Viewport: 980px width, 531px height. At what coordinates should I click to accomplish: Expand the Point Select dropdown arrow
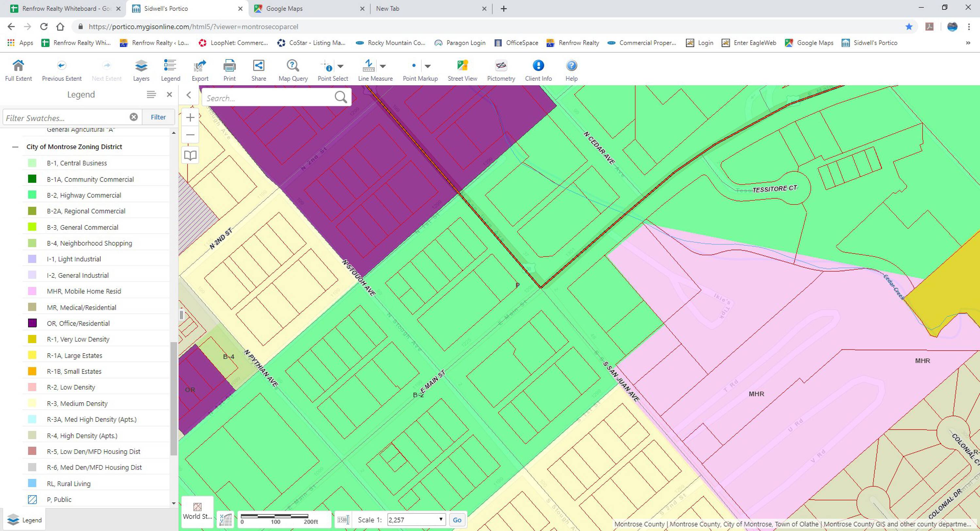point(340,66)
